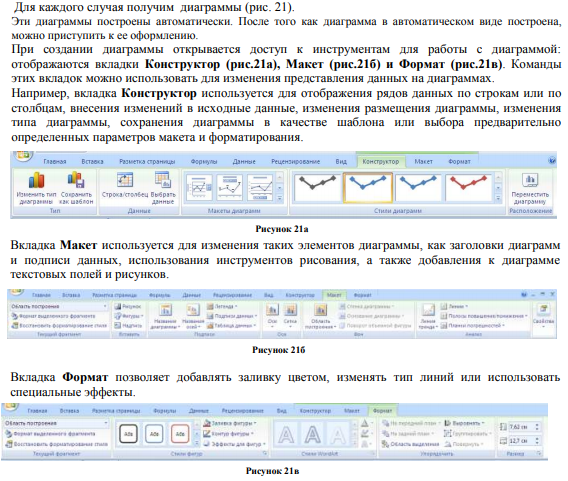Viewport: 568px width, 481px height.
Task: Open Рецензирование tab in figure 21а ribbon
Action: 296,162
